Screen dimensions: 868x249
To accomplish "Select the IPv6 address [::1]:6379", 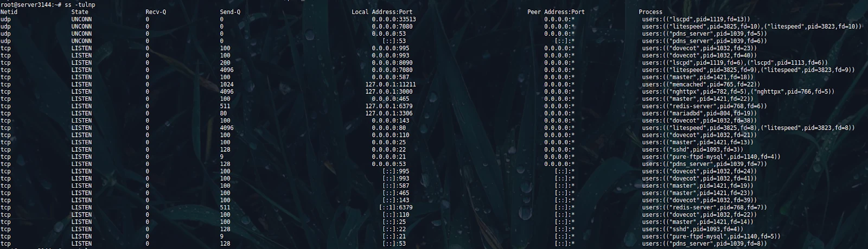I will [395, 208].
